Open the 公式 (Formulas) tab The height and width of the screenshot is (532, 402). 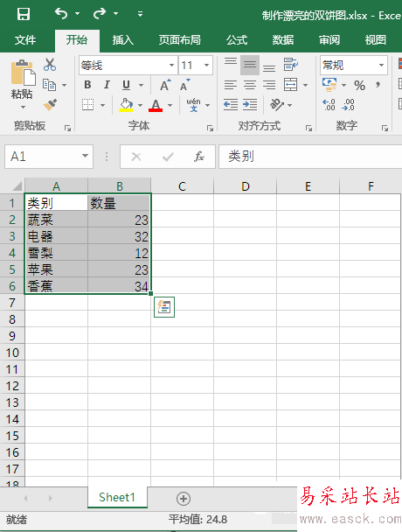(x=237, y=40)
